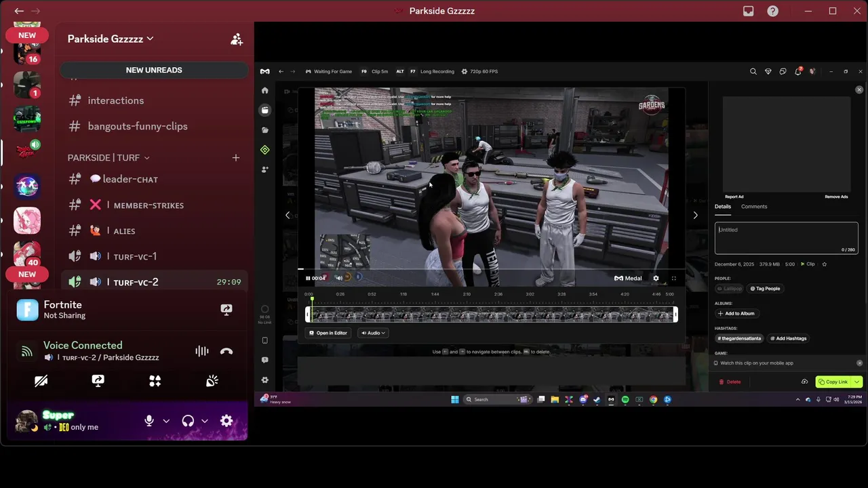Open noise suppression waveform icon

tap(202, 351)
